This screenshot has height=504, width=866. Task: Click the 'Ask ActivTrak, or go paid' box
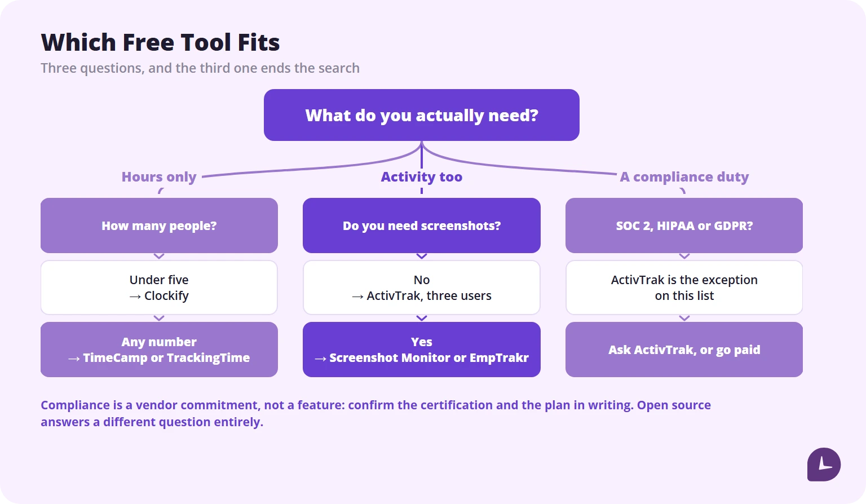(684, 350)
